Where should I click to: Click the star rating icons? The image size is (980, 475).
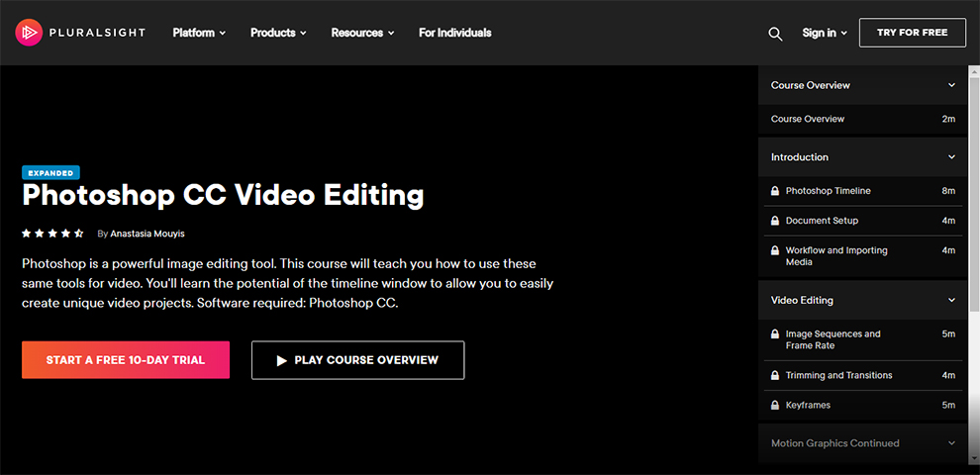pos(52,234)
